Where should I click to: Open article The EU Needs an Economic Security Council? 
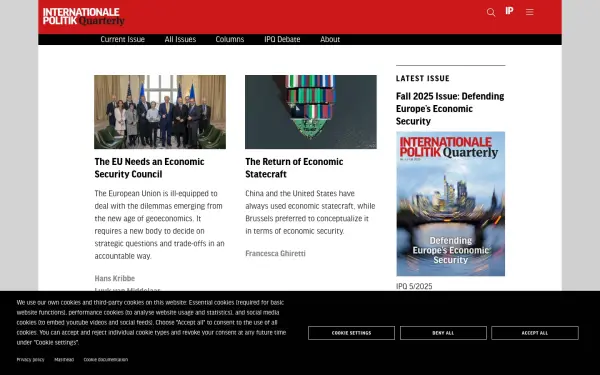[149, 168]
